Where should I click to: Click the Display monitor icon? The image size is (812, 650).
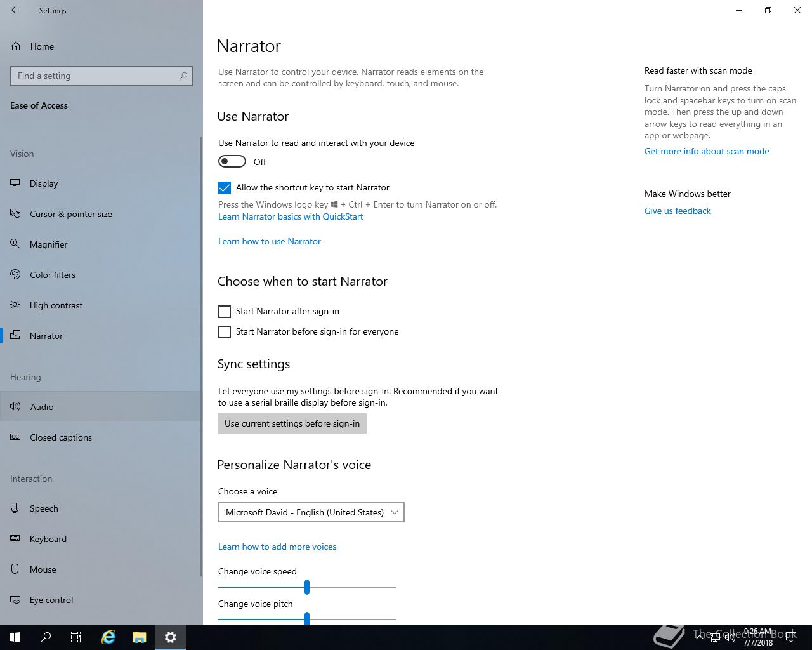pos(16,183)
